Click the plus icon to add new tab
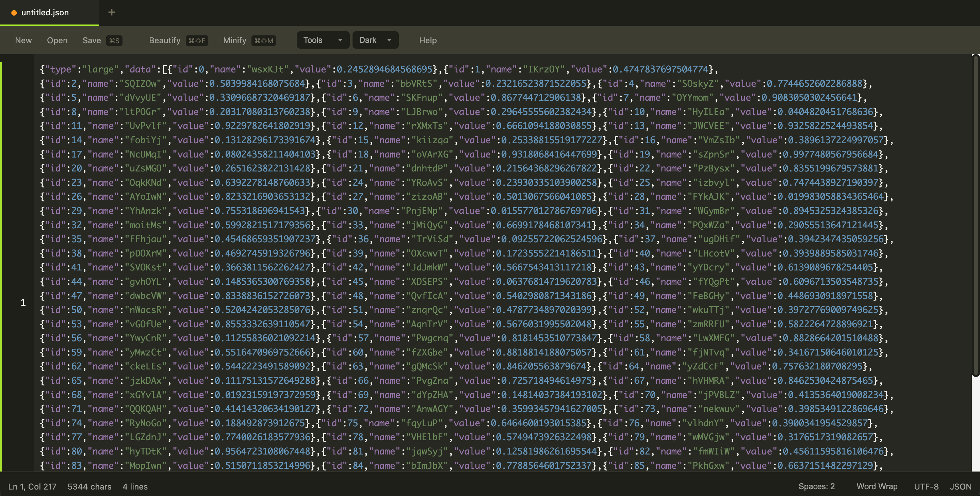This screenshot has height=496, width=980. pos(112,12)
